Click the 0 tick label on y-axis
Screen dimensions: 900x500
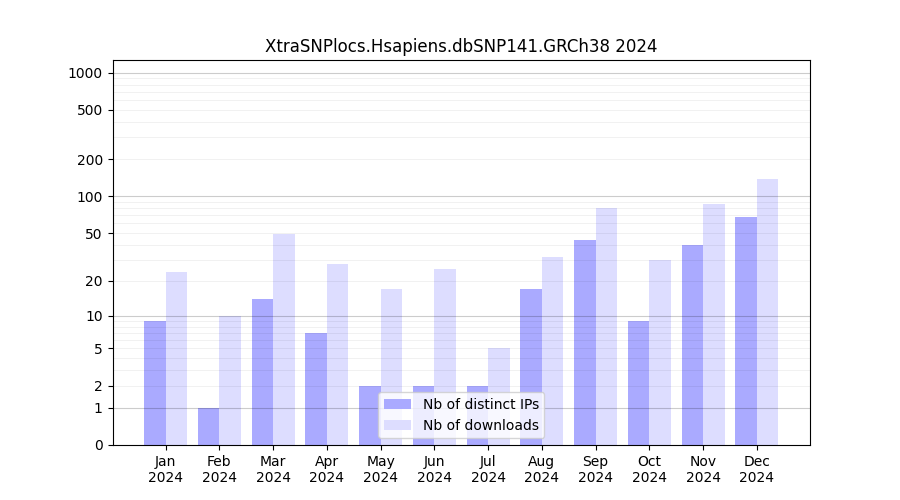click(97, 445)
